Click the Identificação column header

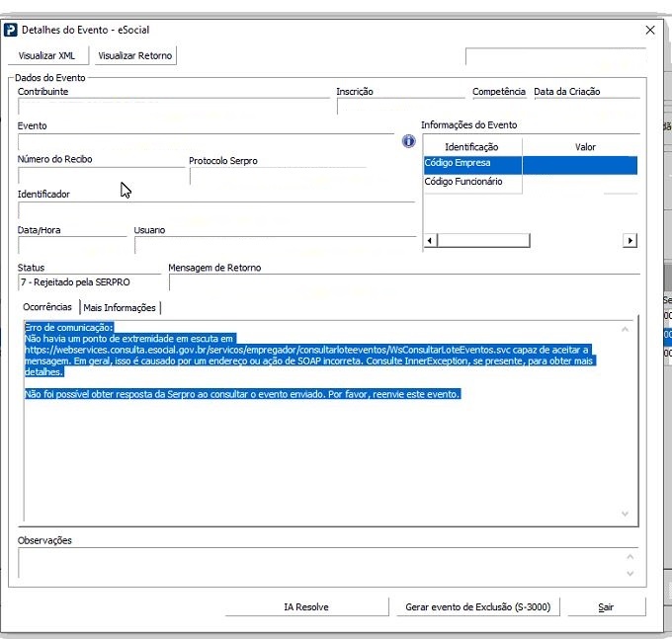point(471,146)
